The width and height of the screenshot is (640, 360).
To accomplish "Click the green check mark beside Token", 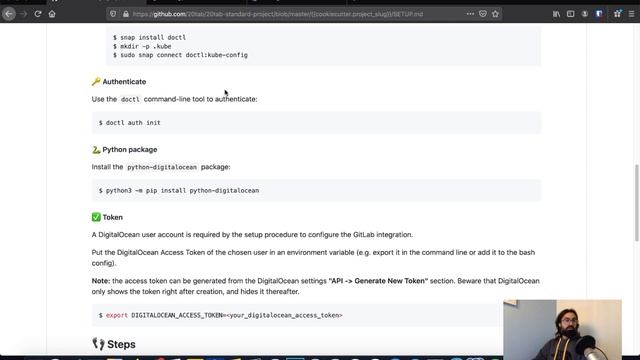I will pos(96,217).
